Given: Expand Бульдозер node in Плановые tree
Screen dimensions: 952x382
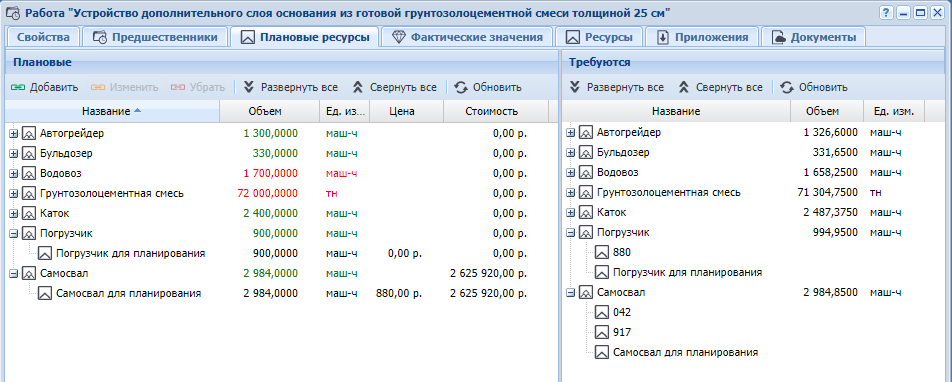Looking at the screenshot, I should point(14,153).
